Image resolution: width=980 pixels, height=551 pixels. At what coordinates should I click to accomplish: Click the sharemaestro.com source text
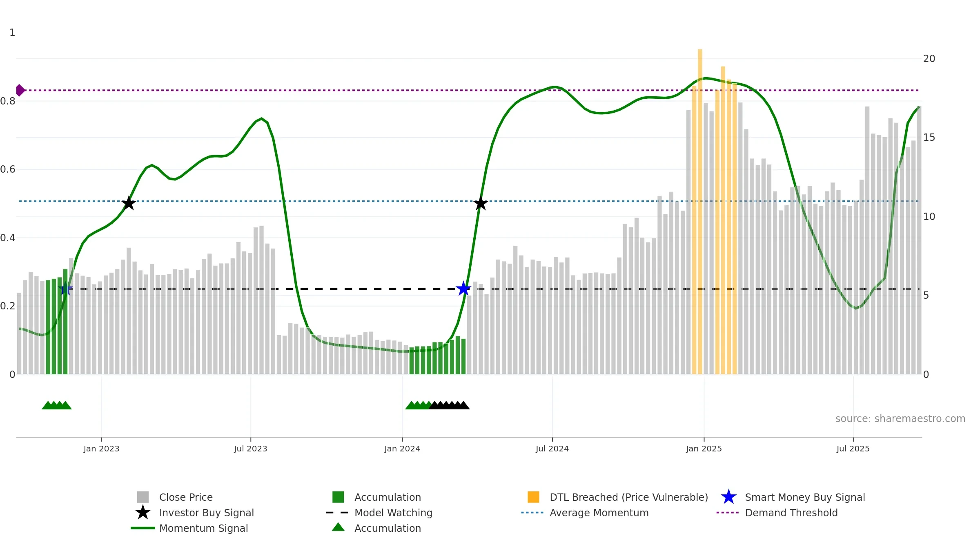coord(900,419)
